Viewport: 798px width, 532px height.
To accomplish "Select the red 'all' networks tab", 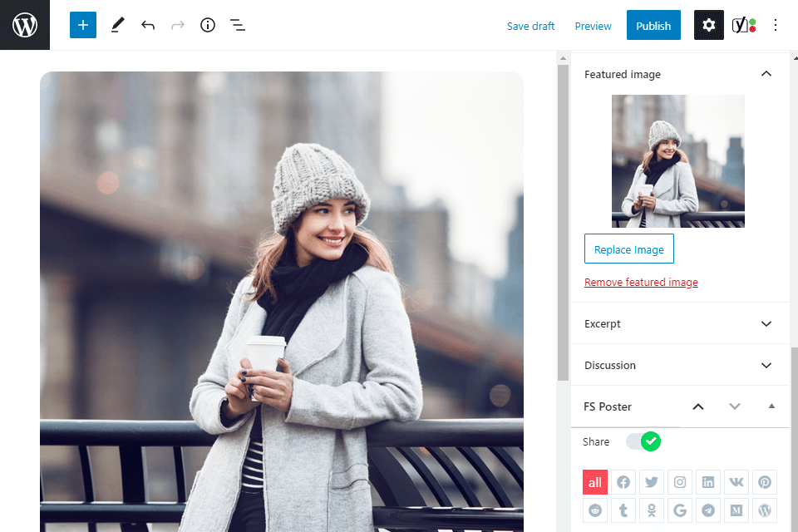I will tap(595, 482).
